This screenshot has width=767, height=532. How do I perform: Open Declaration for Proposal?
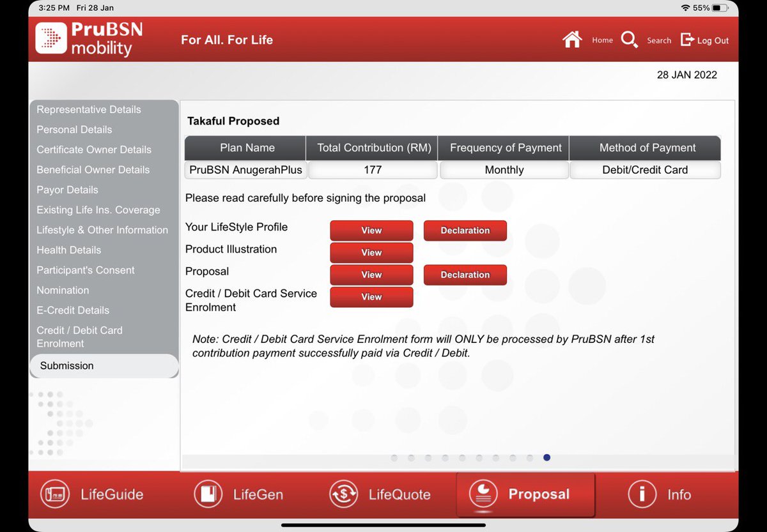coord(465,275)
